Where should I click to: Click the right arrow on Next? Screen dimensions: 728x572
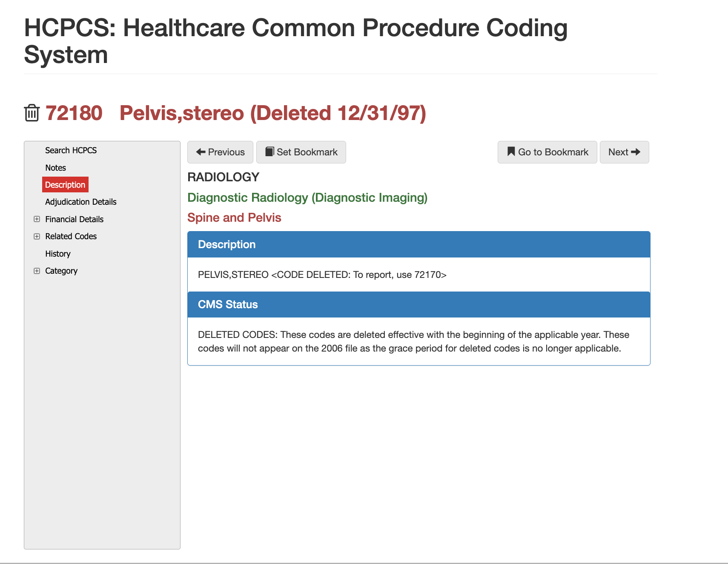tap(636, 152)
